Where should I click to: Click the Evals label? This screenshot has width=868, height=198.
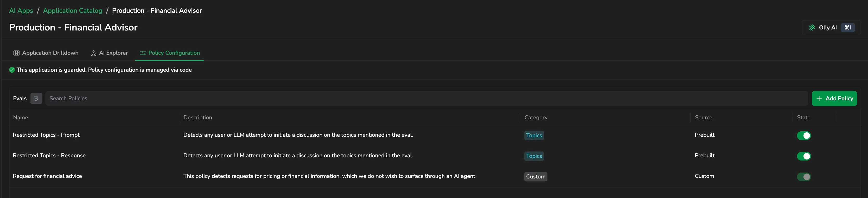20,98
